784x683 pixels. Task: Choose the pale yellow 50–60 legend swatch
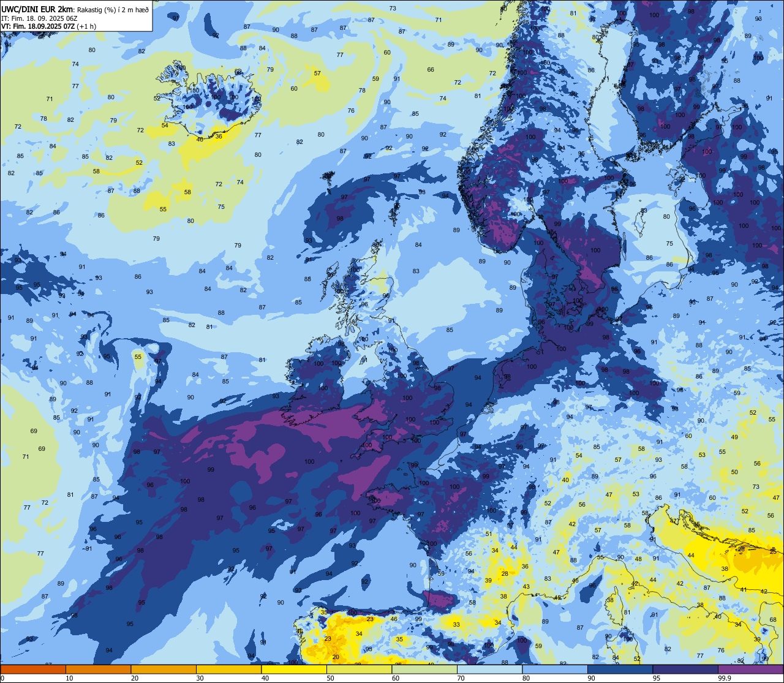coord(359,669)
